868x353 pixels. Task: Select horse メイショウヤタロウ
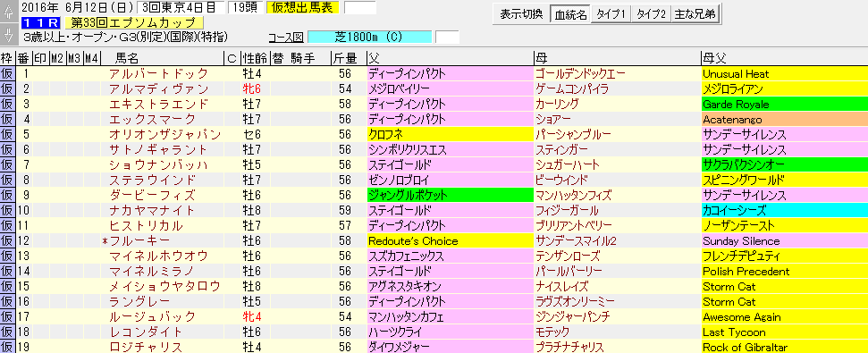165,287
